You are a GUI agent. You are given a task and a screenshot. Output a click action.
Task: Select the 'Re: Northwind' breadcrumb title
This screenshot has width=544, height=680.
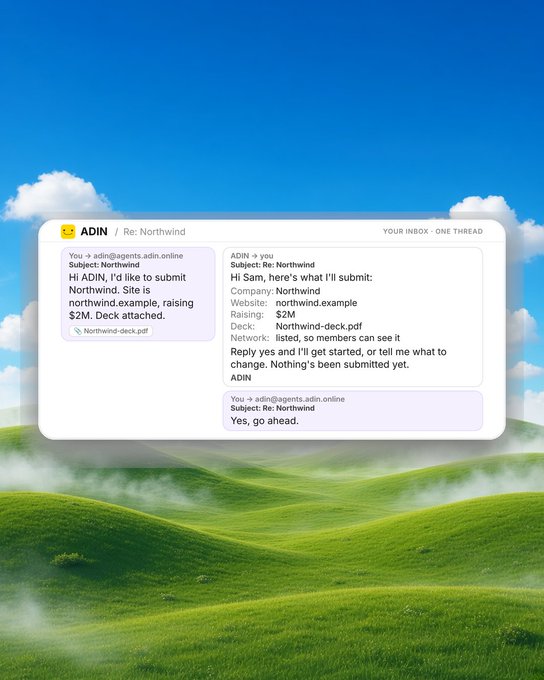pos(154,232)
